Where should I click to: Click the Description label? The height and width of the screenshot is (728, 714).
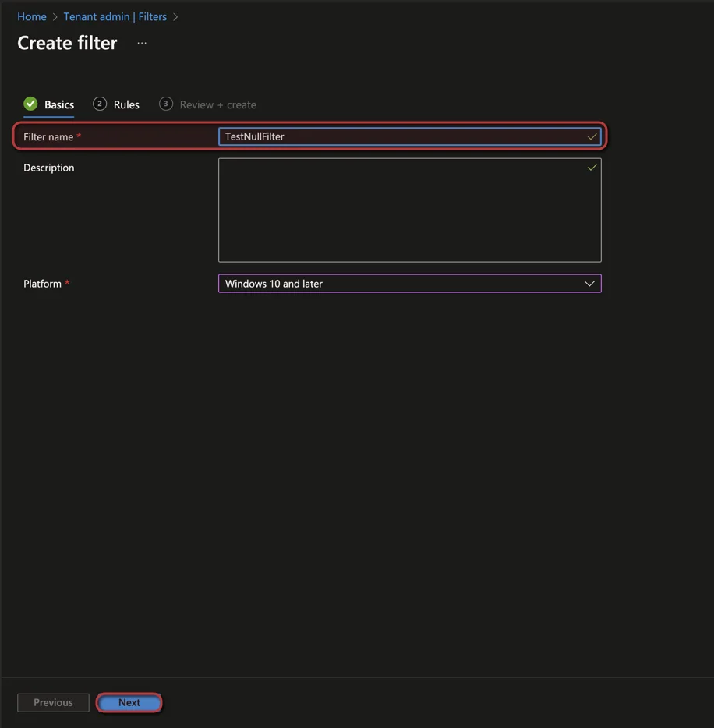pos(49,168)
